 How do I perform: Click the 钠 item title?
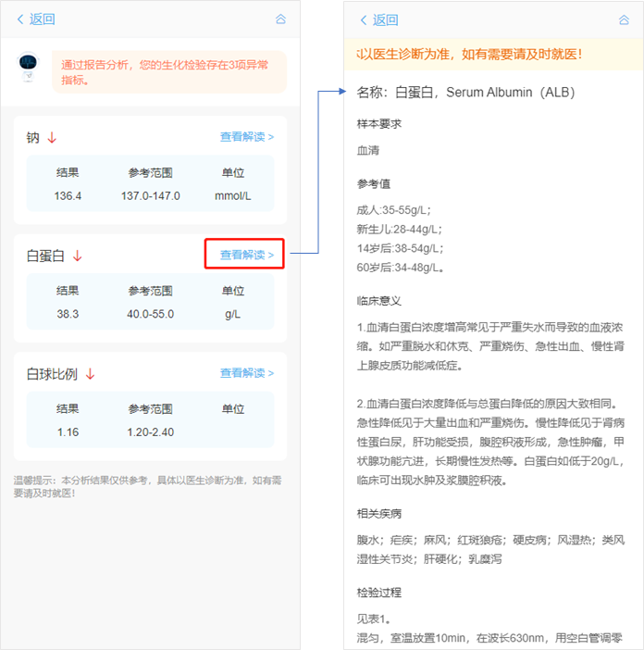32,137
